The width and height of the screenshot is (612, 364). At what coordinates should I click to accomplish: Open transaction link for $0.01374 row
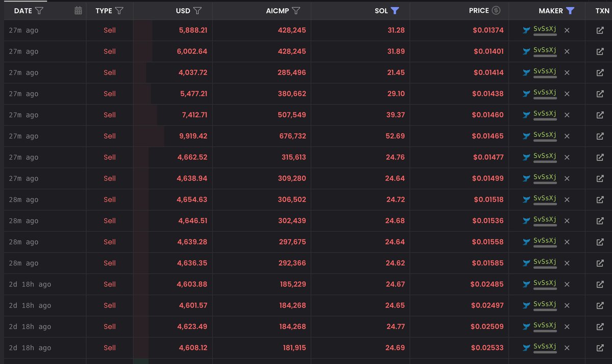tap(600, 31)
